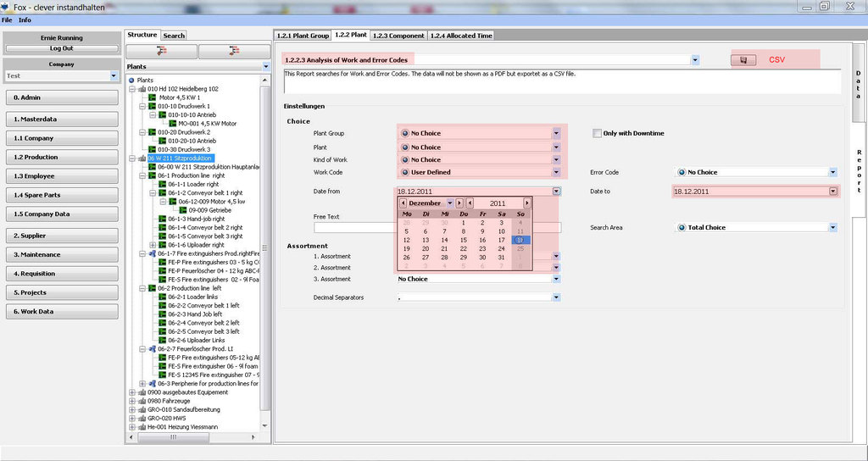Go to previous month in calendar

point(403,203)
